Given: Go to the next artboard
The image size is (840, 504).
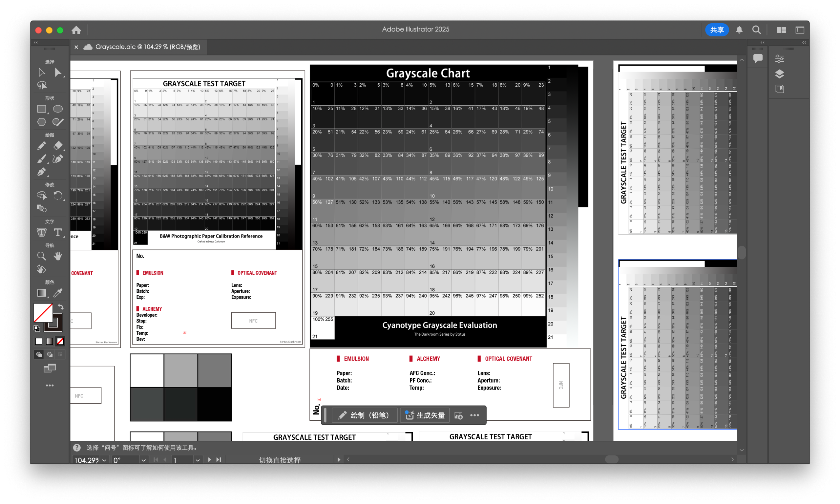Looking at the screenshot, I should 209,459.
